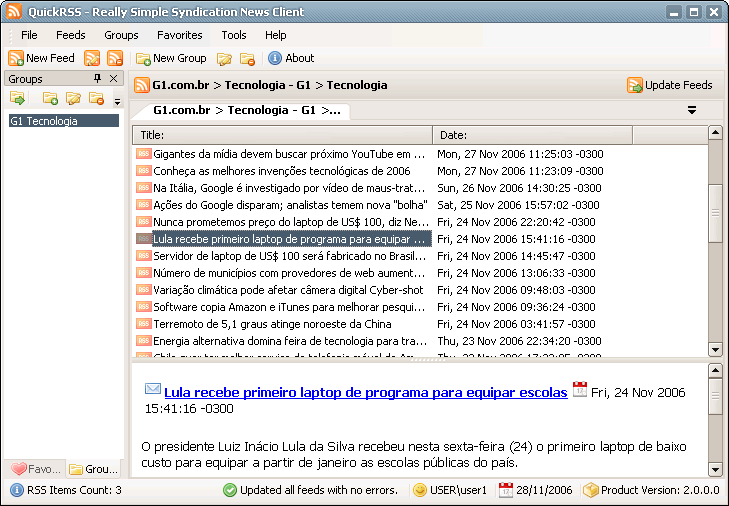Click the New Group toolbar button
Image resolution: width=729 pixels, height=506 pixels.
(x=171, y=58)
